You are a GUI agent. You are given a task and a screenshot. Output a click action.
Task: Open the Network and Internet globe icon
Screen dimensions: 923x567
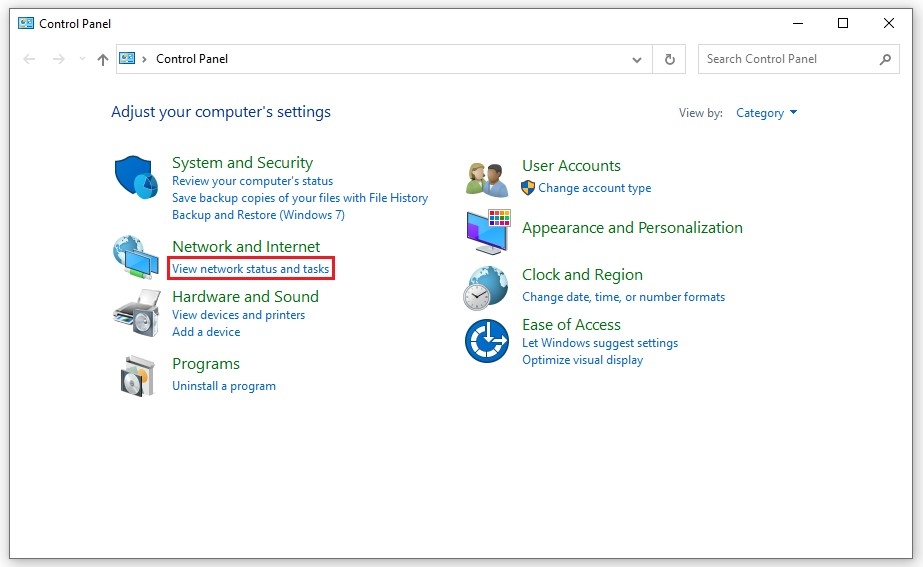[135, 257]
